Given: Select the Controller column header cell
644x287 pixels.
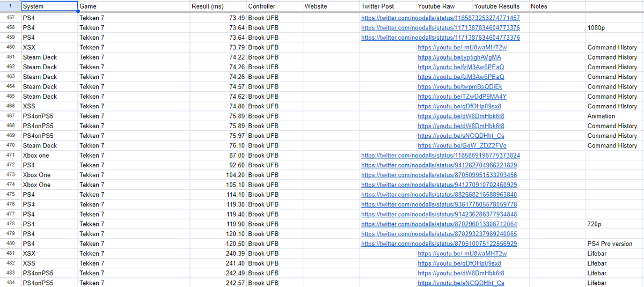Looking at the screenshot, I should click(x=274, y=6).
